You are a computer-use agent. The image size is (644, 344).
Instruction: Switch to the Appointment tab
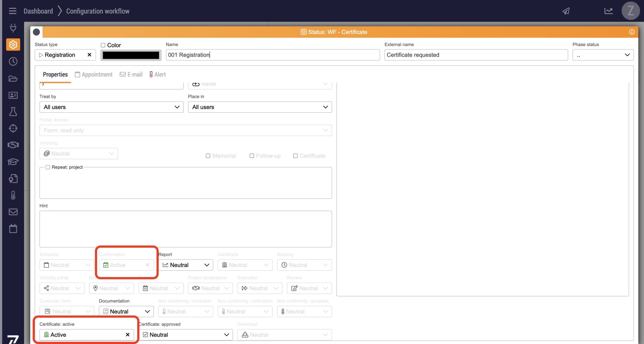94,75
